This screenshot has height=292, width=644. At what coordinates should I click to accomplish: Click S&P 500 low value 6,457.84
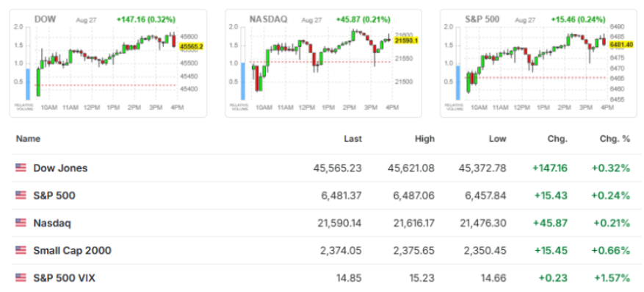click(486, 196)
